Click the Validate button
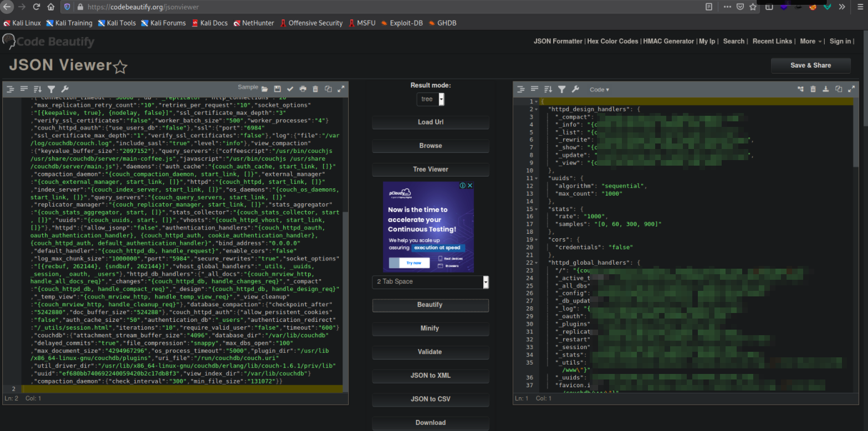The image size is (868, 431). point(431,352)
